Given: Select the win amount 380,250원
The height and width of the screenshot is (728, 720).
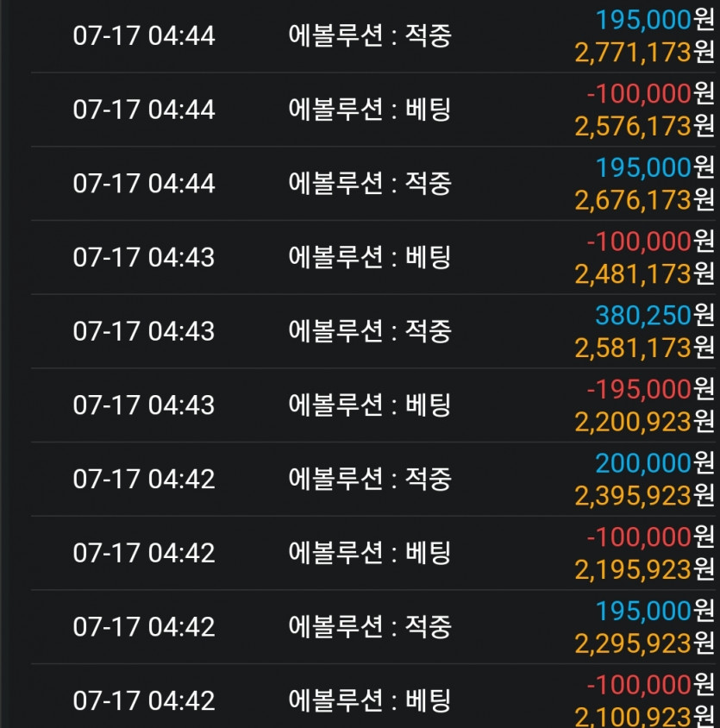Looking at the screenshot, I should [654, 315].
